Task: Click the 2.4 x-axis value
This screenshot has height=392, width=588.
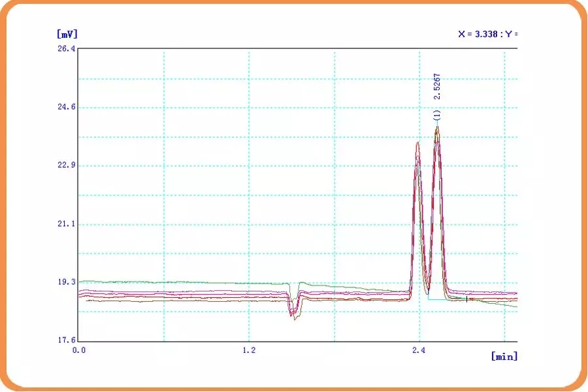Action: 419,350
